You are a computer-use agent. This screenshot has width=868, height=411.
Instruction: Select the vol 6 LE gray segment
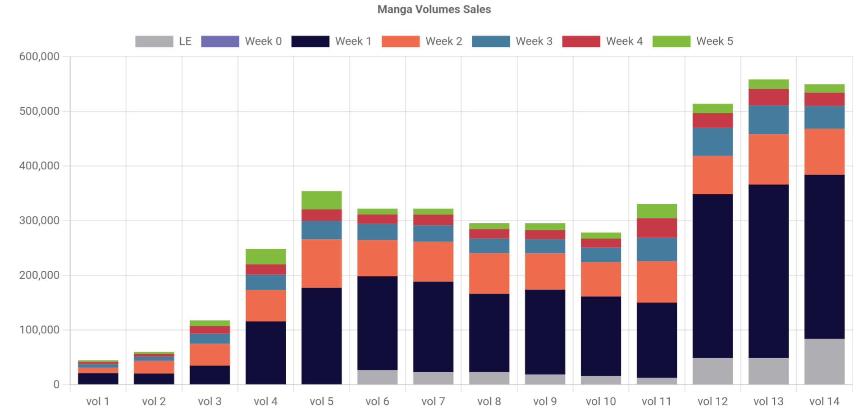tap(378, 377)
